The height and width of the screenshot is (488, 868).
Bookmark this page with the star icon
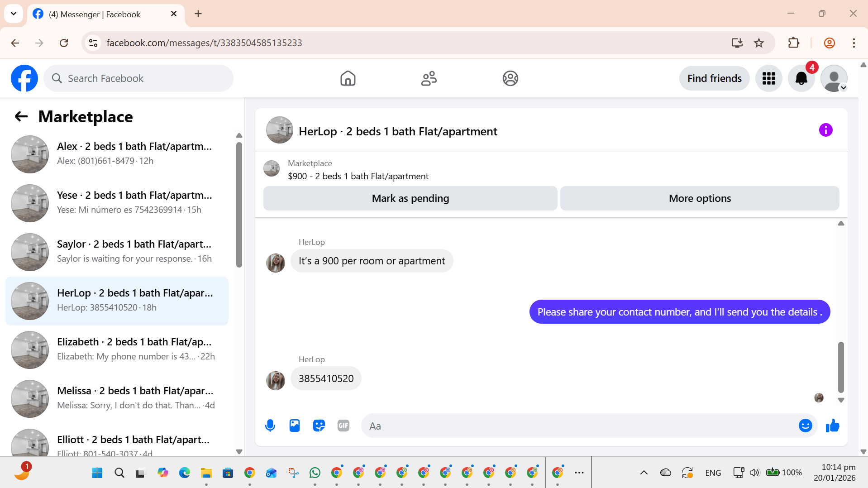(x=759, y=43)
